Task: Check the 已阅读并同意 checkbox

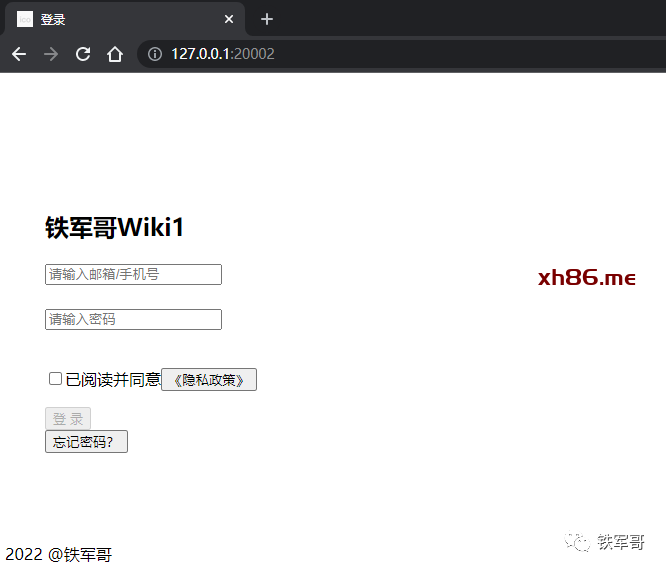Action: [56, 378]
